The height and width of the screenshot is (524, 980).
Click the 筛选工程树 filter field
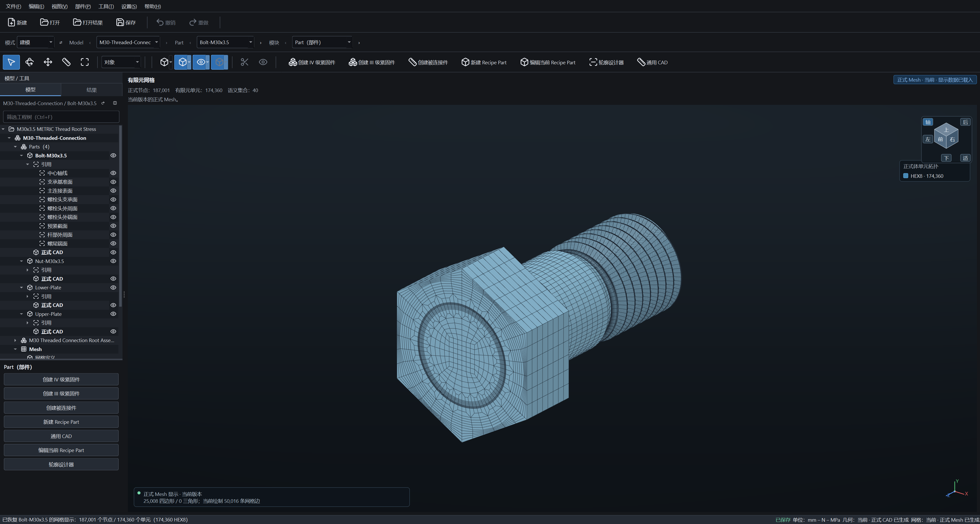click(61, 117)
